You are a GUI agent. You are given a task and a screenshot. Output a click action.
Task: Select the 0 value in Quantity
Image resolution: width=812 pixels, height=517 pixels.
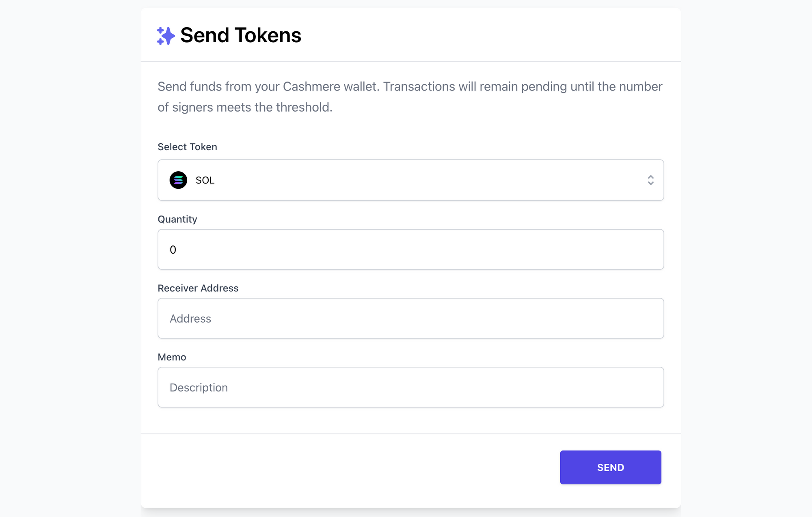173,250
